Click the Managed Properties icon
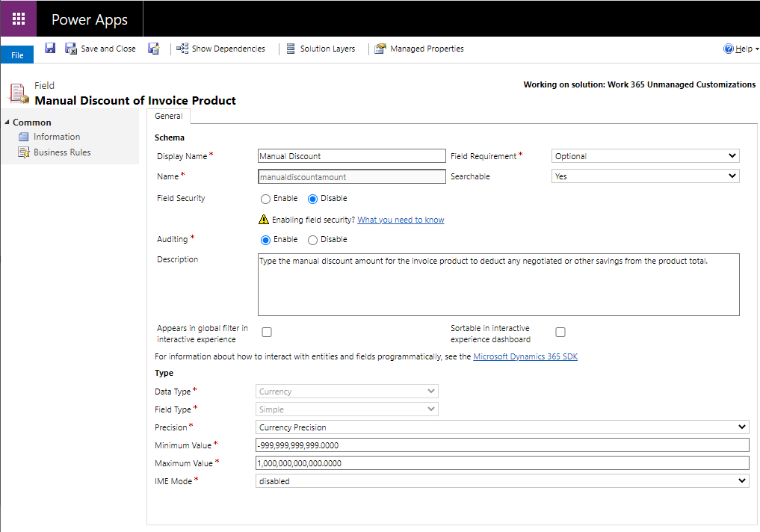The height and width of the screenshot is (532, 760). [x=380, y=49]
